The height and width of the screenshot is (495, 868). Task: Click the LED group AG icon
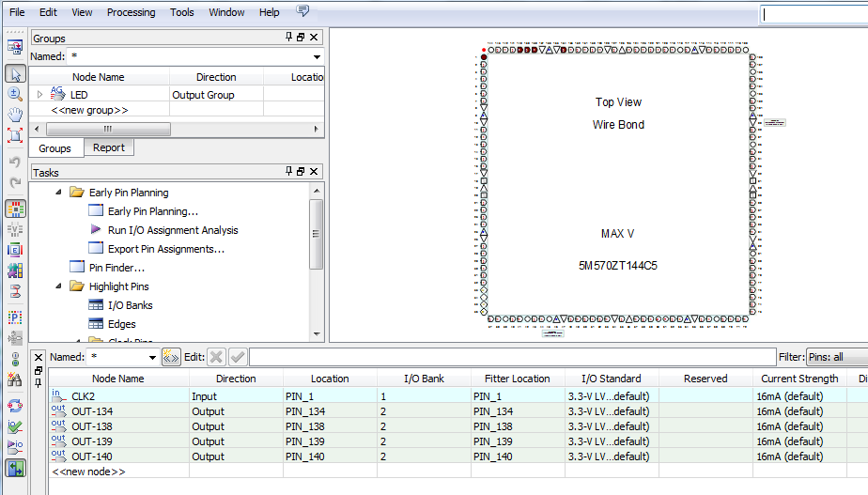tap(58, 94)
